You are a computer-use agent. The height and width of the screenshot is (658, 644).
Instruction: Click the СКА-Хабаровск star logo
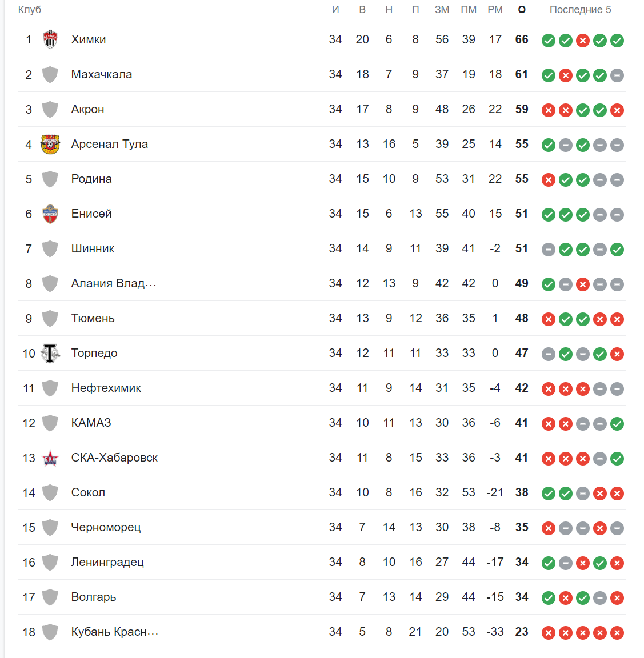[x=50, y=458]
